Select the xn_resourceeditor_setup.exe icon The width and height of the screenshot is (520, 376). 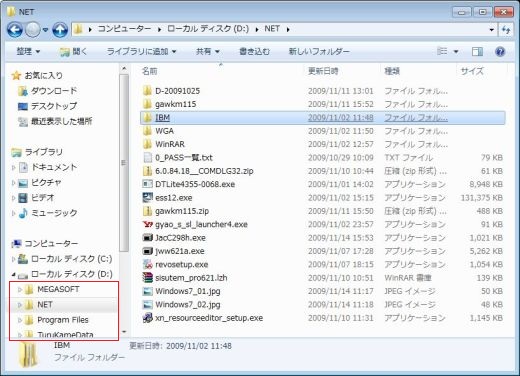(x=147, y=318)
